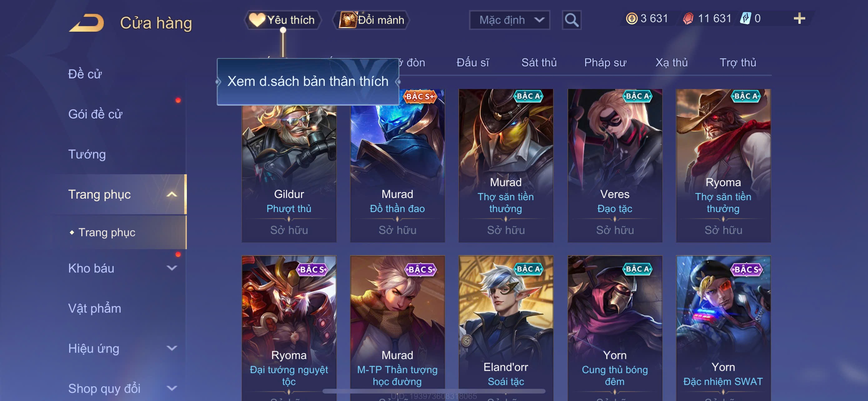Open Yêu thích favorites heart button
The width and height of the screenshot is (868, 401).
click(x=282, y=20)
